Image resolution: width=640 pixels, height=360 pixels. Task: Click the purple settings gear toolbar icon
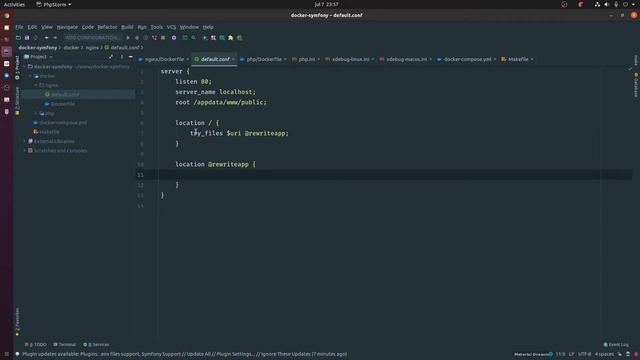174,38
